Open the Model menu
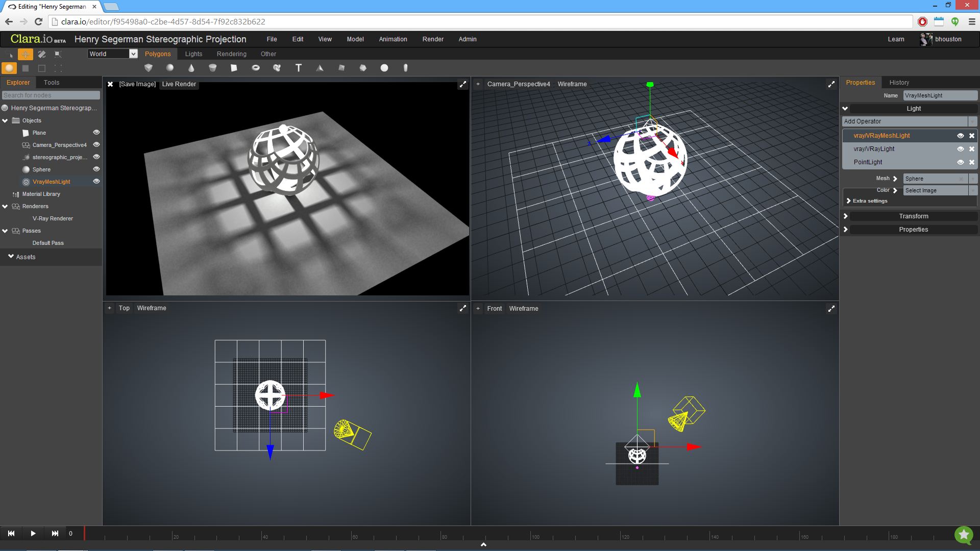 (354, 39)
